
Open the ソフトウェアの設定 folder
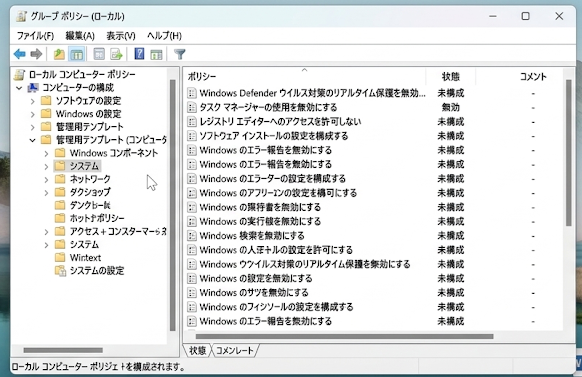pyautogui.click(x=88, y=101)
